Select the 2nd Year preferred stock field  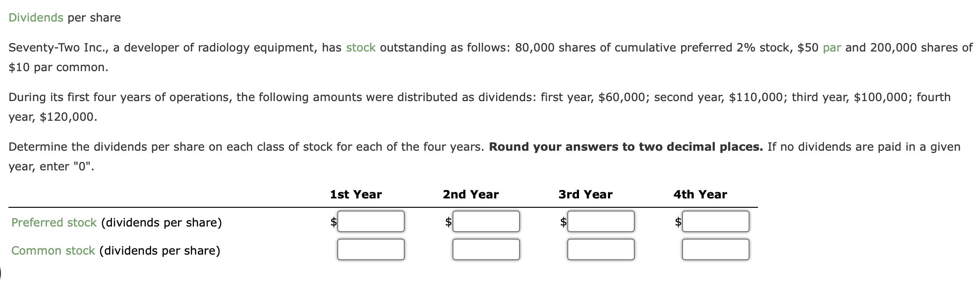(486, 221)
